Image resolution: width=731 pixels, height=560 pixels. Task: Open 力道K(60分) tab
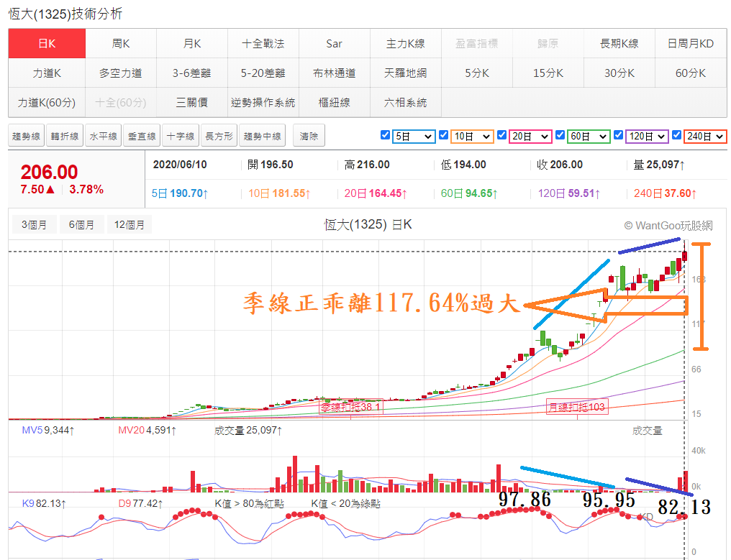pyautogui.click(x=47, y=103)
